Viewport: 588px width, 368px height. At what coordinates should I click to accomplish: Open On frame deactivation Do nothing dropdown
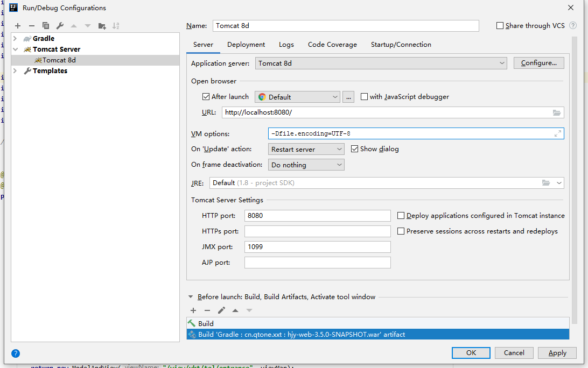(306, 165)
